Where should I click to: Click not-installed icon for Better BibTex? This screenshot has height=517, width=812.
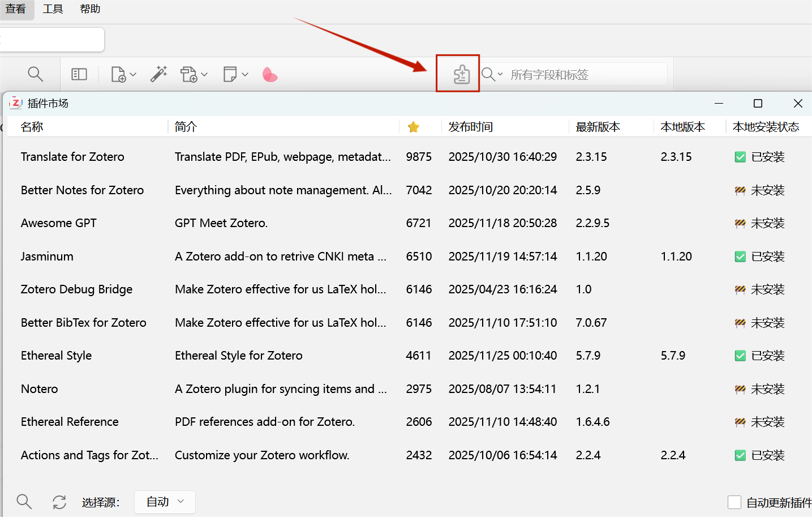740,323
